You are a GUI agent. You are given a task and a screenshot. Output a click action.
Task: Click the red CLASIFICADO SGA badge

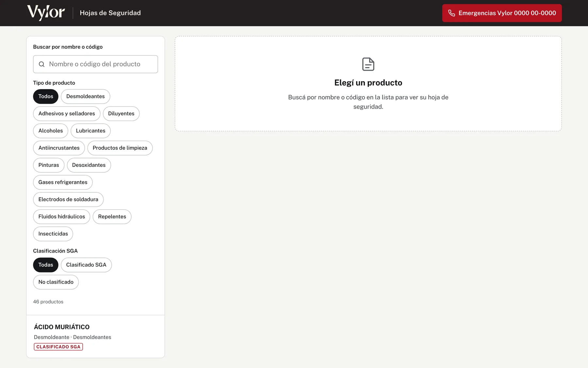[x=58, y=347]
